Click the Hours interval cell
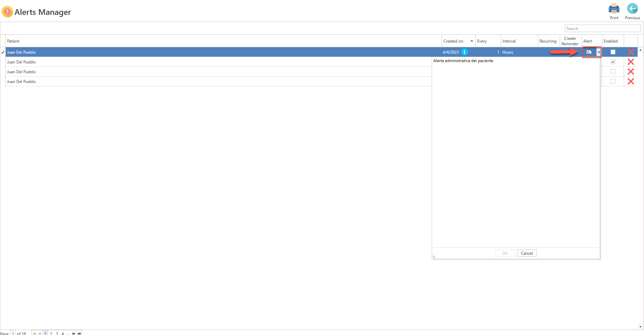The width and height of the screenshot is (644, 335). click(519, 52)
